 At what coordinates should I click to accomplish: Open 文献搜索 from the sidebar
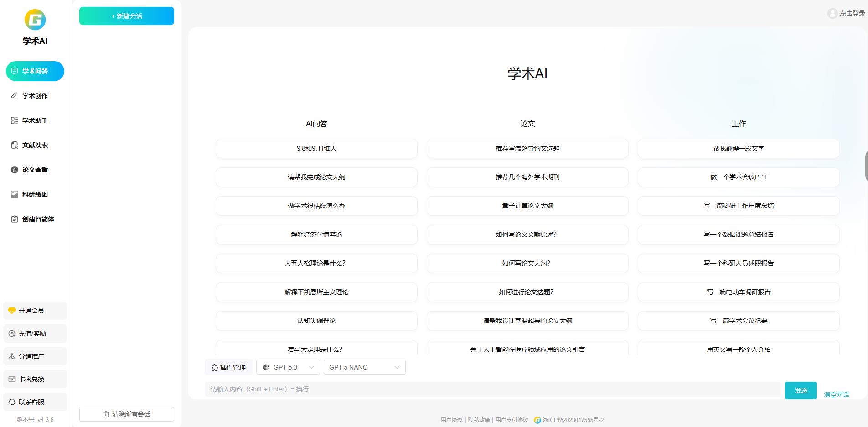coord(35,145)
